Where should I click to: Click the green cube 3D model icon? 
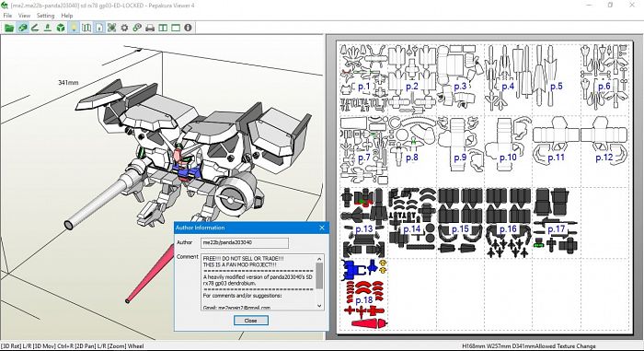click(61, 28)
